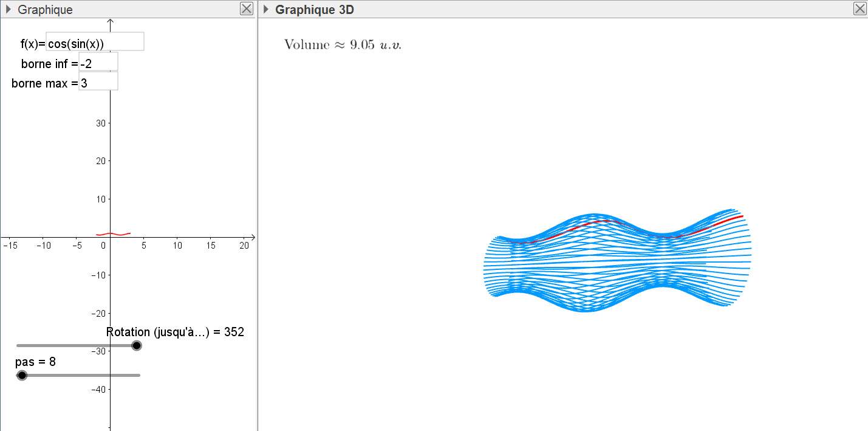Viewport: 868px width, 431px height.
Task: Click the right end of the pas slider track
Action: point(138,375)
